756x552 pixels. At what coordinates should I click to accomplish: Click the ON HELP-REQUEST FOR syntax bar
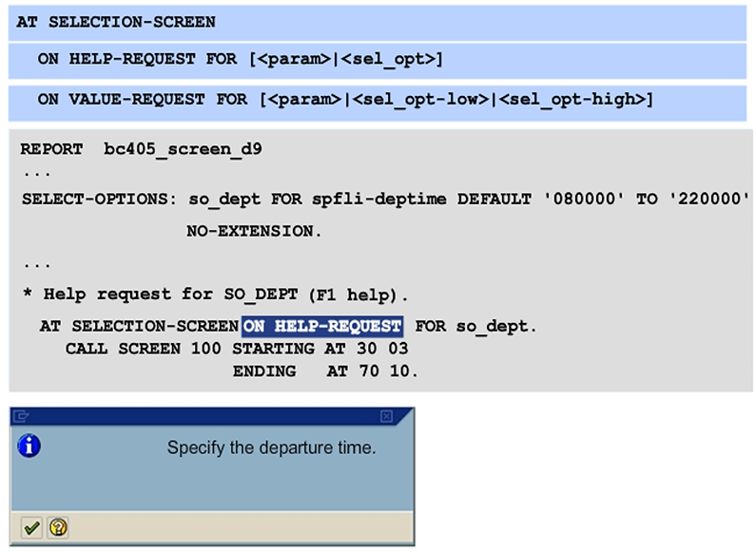[x=380, y=60]
